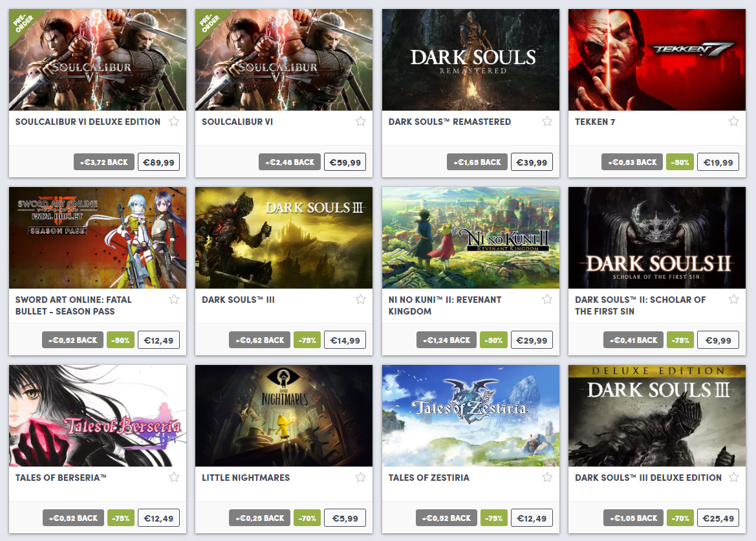Click the €5,99 price for Little Nightmares

[345, 518]
